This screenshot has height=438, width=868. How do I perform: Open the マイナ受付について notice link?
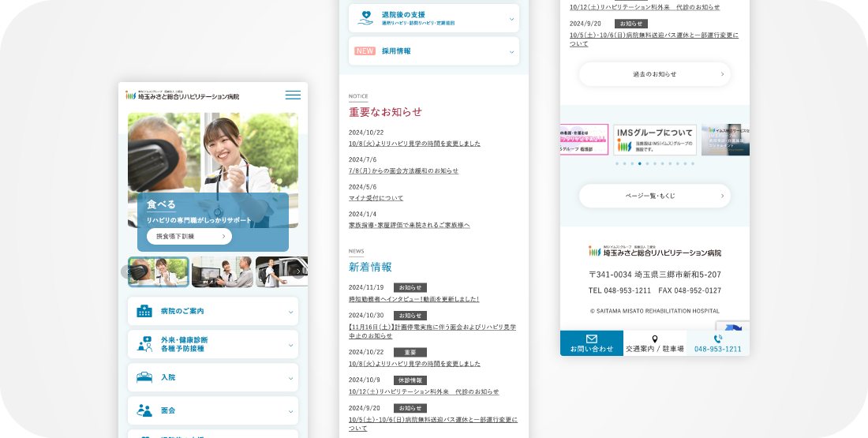coord(376,198)
